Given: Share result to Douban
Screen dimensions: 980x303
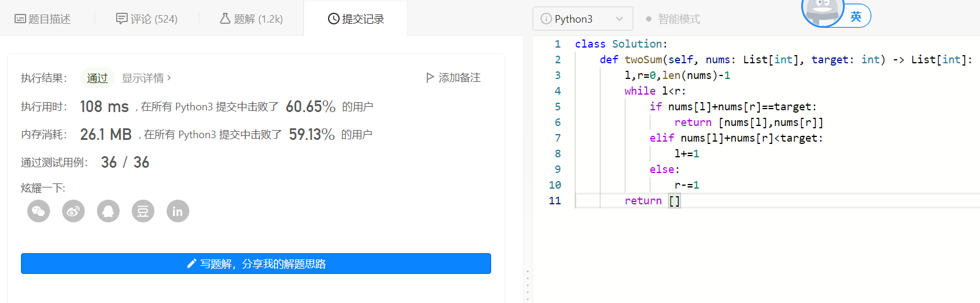Looking at the screenshot, I should 143,211.
